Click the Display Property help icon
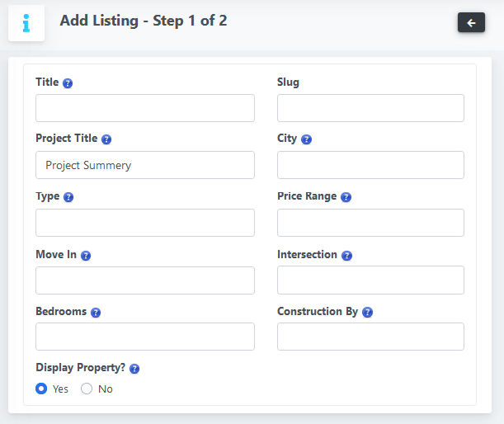This screenshot has width=504, height=424. click(134, 369)
